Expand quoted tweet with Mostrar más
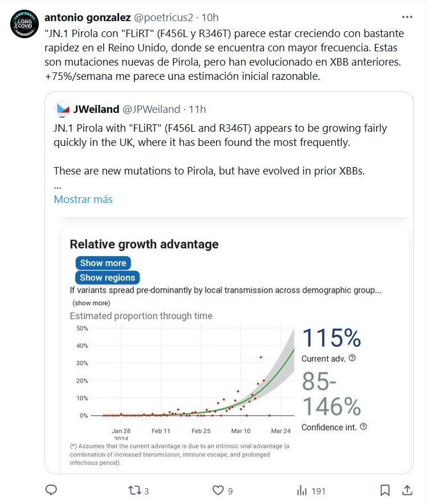 pyautogui.click(x=83, y=200)
